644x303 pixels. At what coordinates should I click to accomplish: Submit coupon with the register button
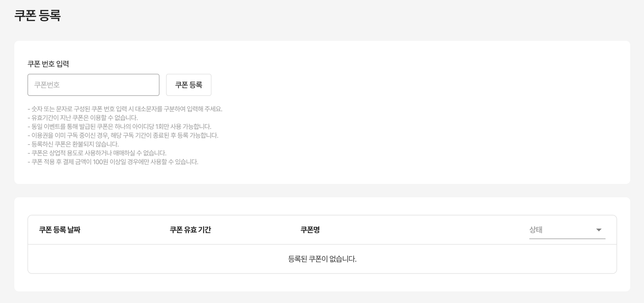pyautogui.click(x=189, y=85)
